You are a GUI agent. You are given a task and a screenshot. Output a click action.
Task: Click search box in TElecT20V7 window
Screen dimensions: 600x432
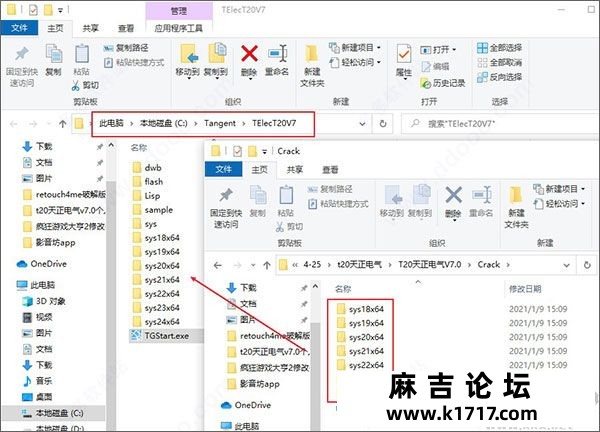pos(499,124)
